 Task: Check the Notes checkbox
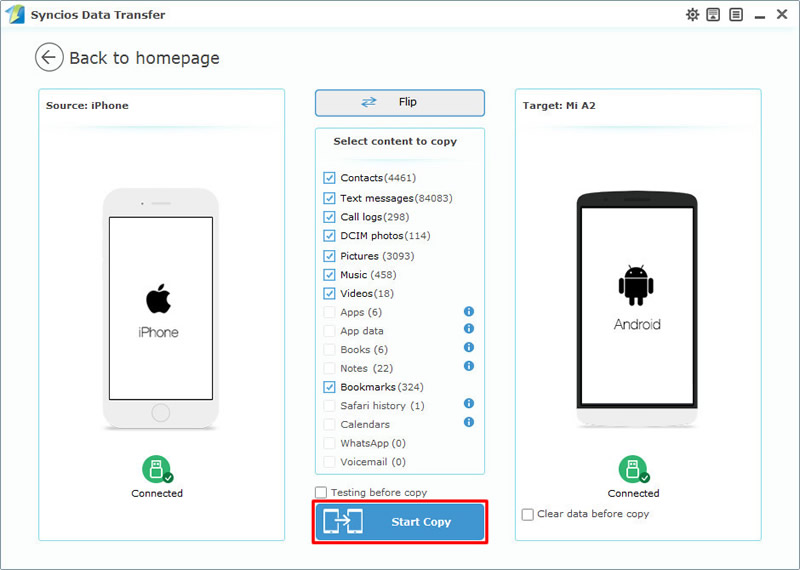coord(329,368)
